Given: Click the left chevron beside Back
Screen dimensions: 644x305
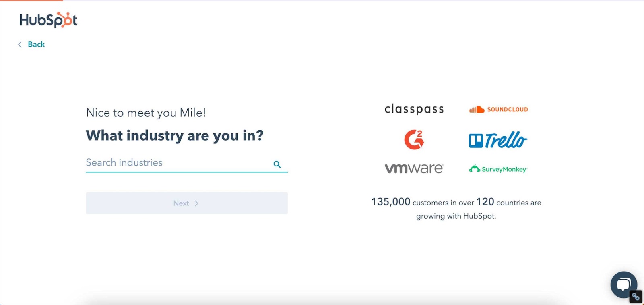Looking at the screenshot, I should (x=20, y=45).
